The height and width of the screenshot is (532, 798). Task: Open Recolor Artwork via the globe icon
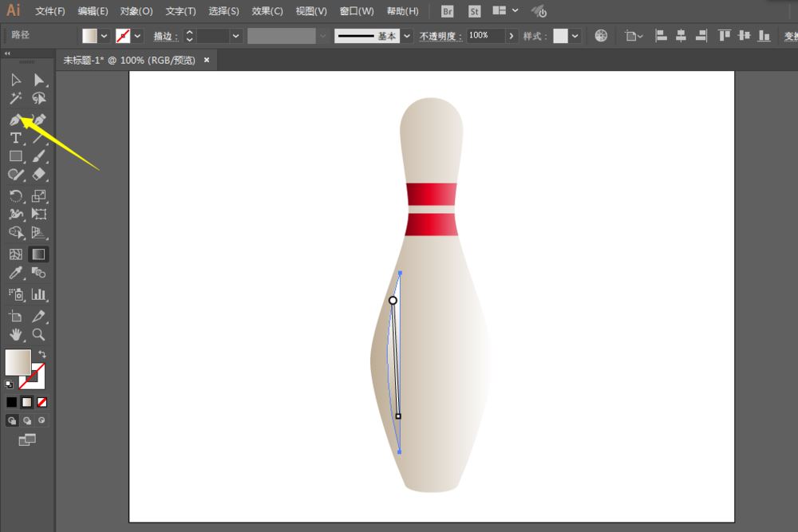coord(601,36)
